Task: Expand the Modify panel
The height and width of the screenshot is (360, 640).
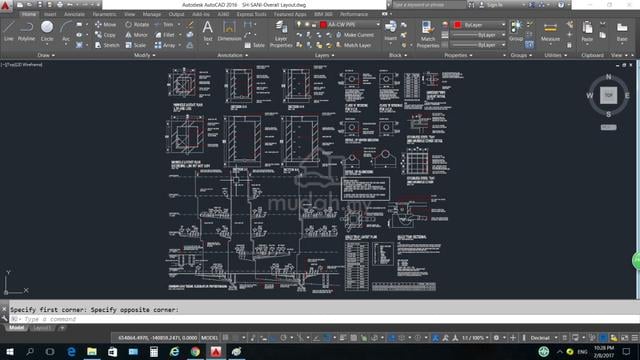Action: [144, 55]
